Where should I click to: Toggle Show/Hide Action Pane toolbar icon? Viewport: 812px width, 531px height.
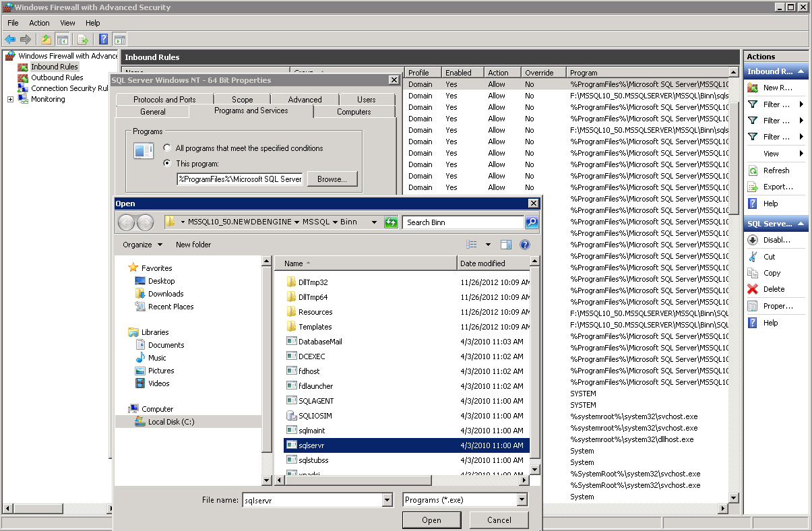120,39
